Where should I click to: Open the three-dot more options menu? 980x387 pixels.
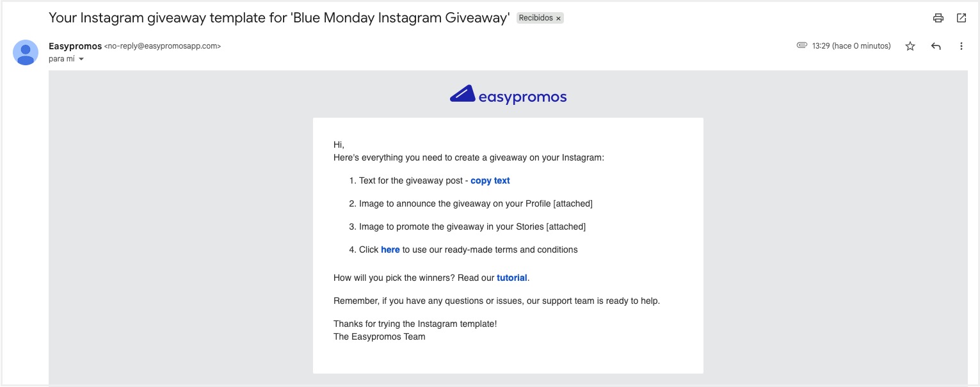[961, 46]
